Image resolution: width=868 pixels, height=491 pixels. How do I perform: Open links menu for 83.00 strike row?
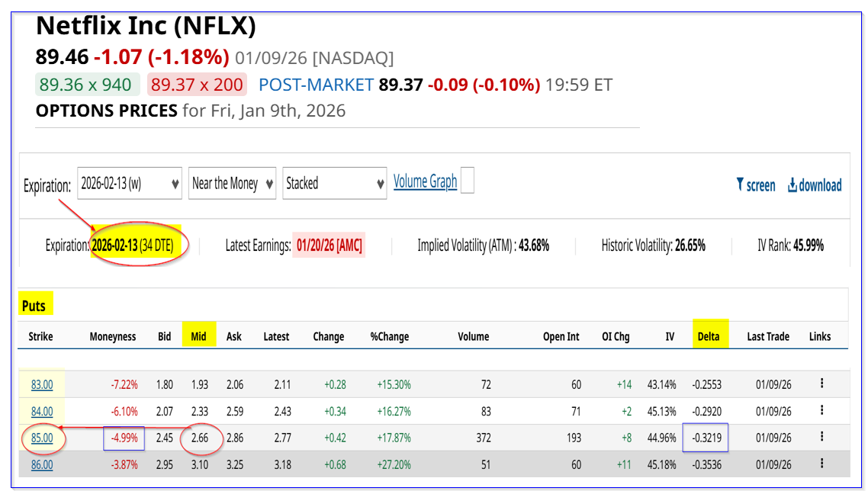(x=821, y=383)
